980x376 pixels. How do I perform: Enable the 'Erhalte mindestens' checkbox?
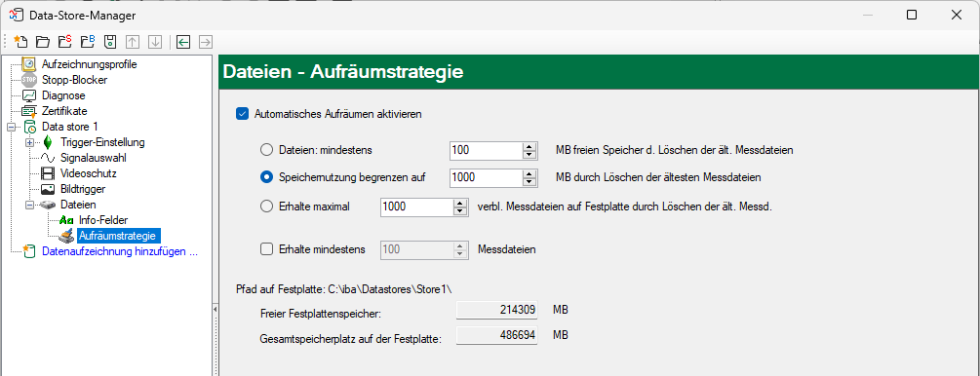(x=266, y=249)
